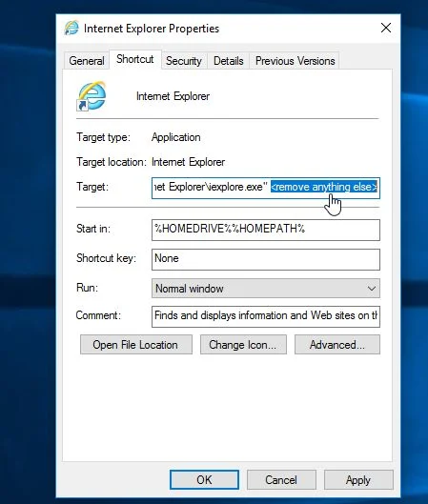Click the Internet Explorer name field
The image size is (428, 504).
pyautogui.click(x=173, y=96)
